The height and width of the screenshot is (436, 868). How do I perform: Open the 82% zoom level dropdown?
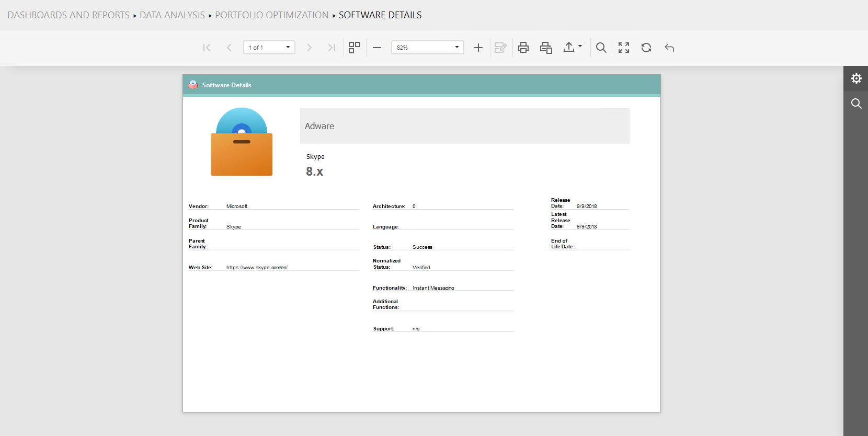coord(456,48)
